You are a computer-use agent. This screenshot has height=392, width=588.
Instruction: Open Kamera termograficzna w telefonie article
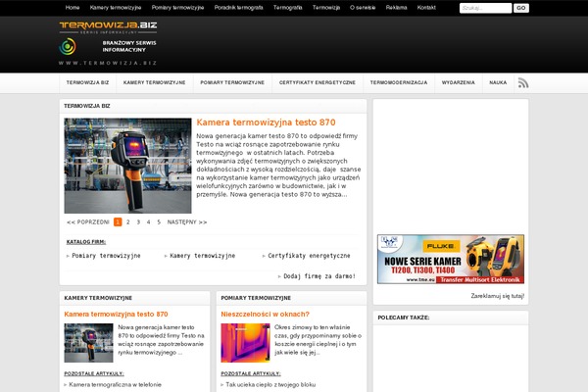115,385
